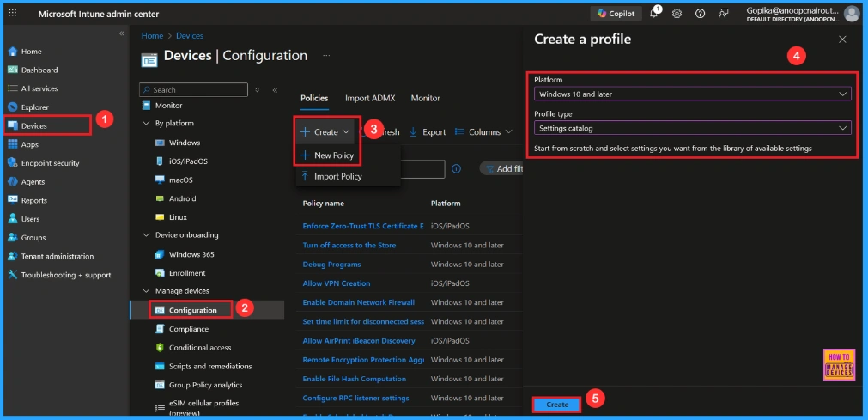Choose New Policy from Create menu
The width and height of the screenshot is (868, 420).
coord(326,155)
